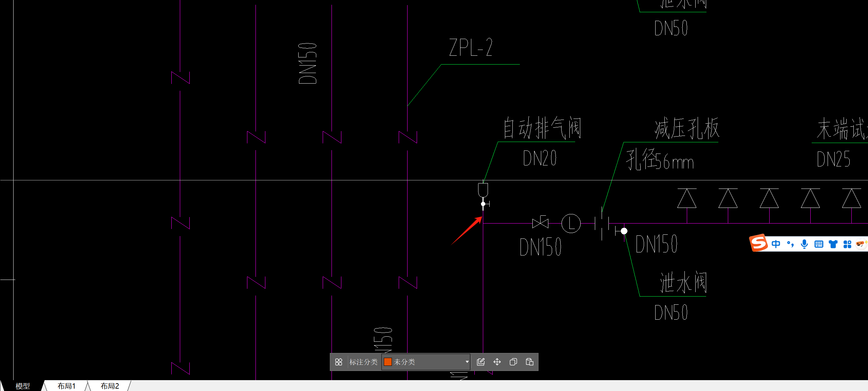Select the DN25 label
This screenshot has width=868, height=391.
coord(833,159)
